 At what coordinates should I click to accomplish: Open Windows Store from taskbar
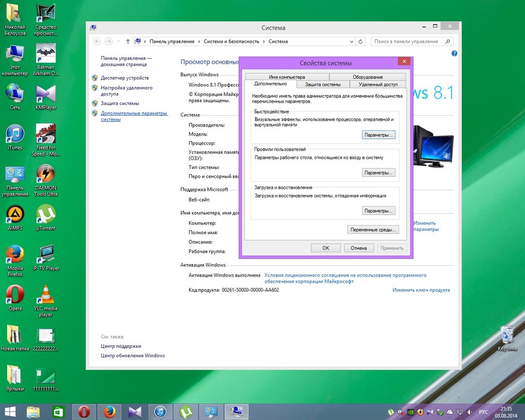59,412
